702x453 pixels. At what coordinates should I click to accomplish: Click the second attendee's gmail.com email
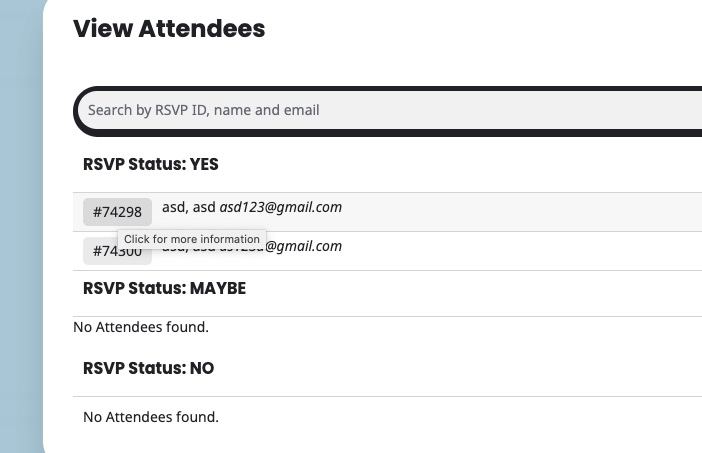coord(303,246)
